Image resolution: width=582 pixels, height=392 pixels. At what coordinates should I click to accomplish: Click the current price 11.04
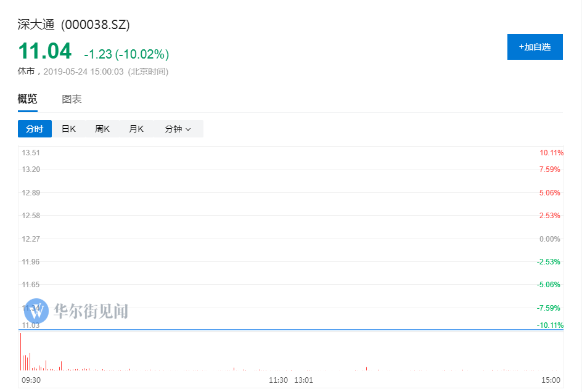click(44, 51)
